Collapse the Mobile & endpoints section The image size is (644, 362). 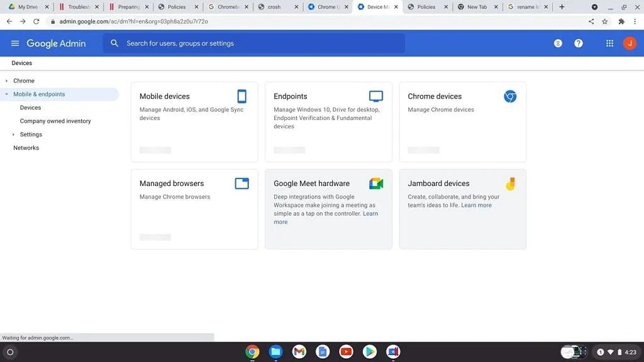pyautogui.click(x=6, y=94)
